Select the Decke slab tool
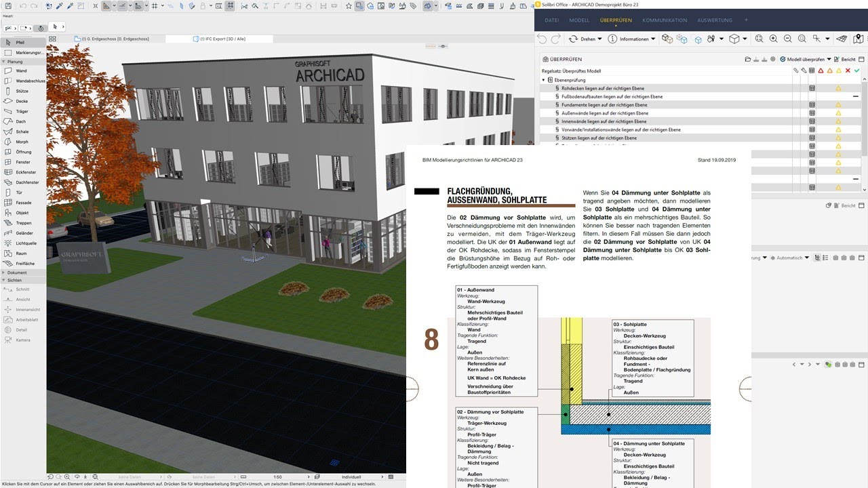 tap(23, 101)
